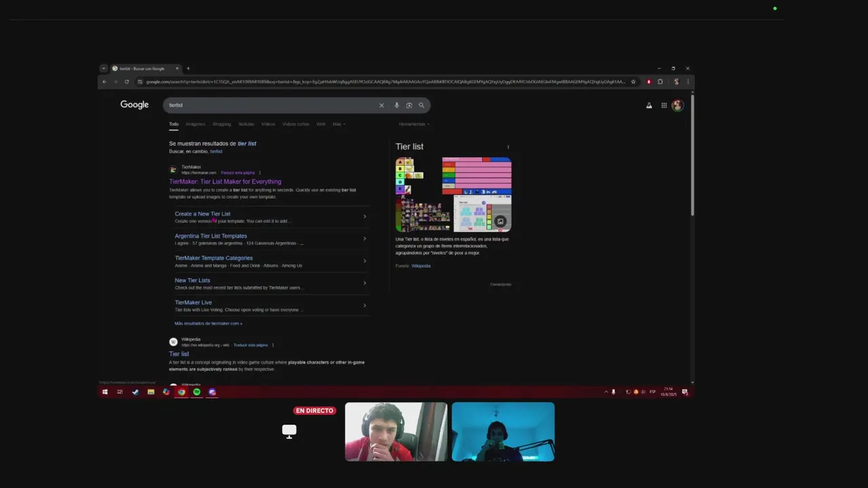
Task: Reload the Google search page
Action: [x=126, y=82]
